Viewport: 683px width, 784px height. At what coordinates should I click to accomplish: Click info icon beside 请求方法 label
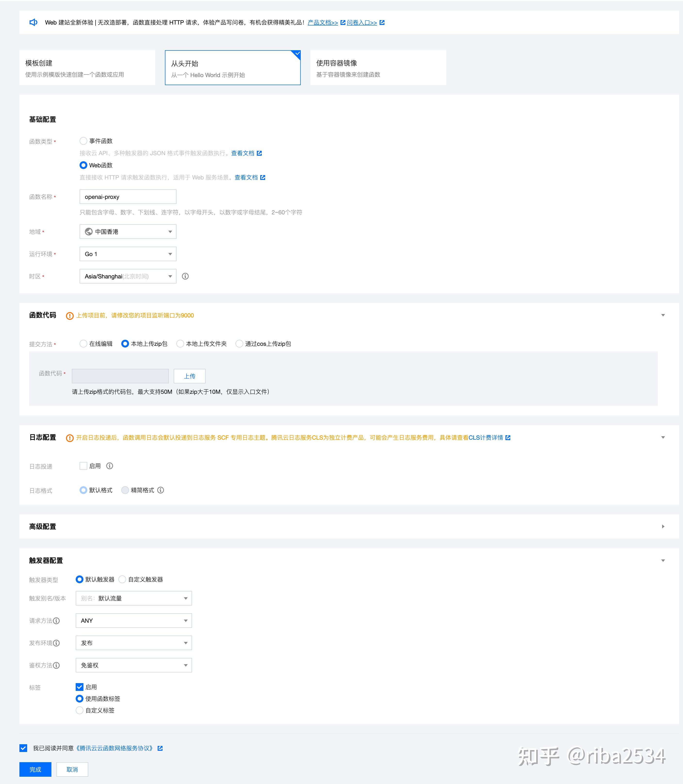click(57, 621)
